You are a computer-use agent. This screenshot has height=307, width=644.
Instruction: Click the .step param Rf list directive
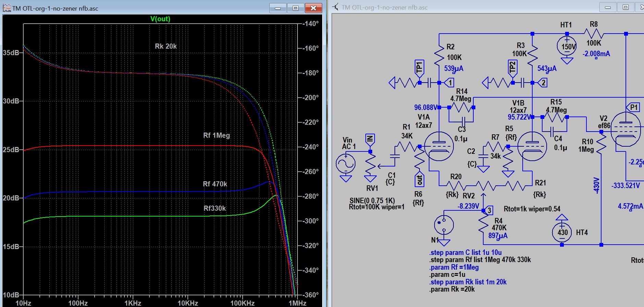point(480,260)
